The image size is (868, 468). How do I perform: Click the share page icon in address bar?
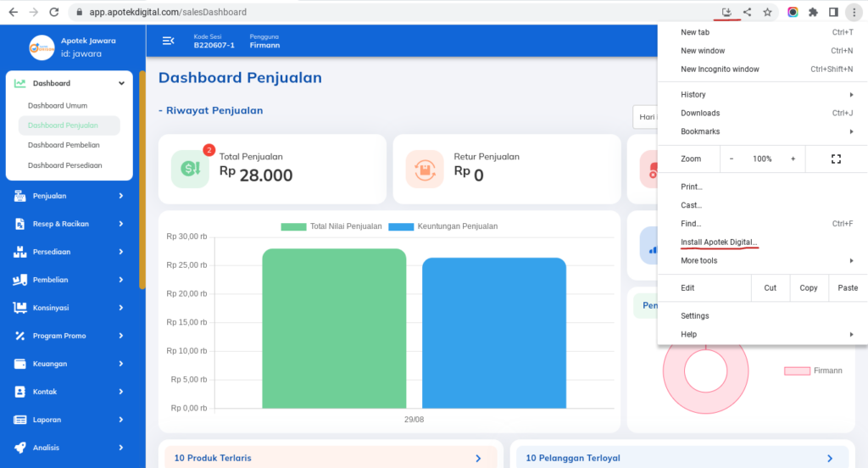747,13
